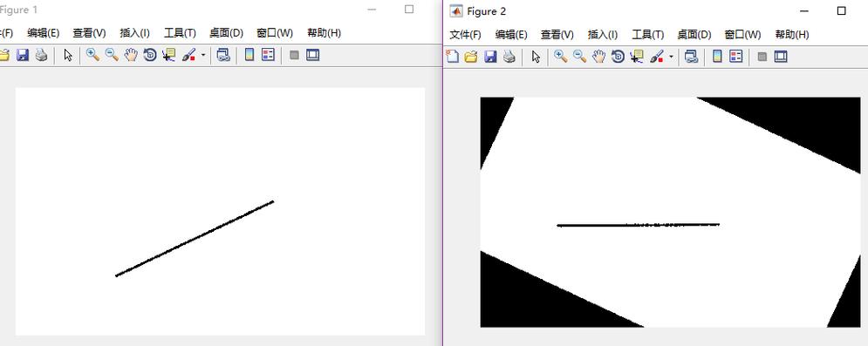
Task: Click the Link Plot icon in Figure 2
Action: coord(691,57)
